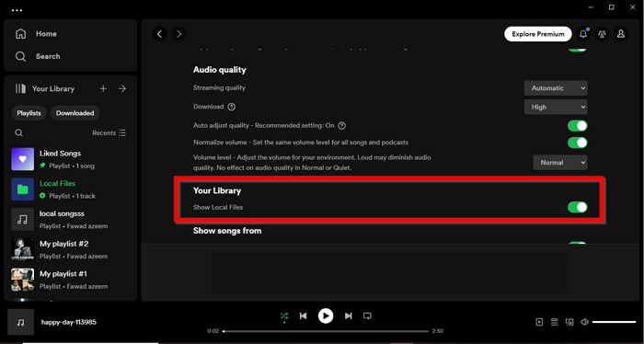This screenshot has width=644, height=344.
Task: Click Your Library settings heading
Action: click(217, 190)
